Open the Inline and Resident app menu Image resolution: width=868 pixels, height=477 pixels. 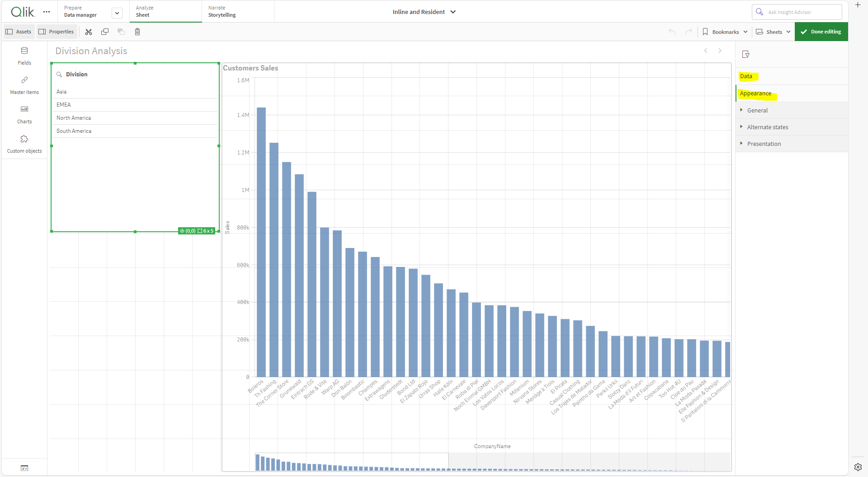pos(424,12)
